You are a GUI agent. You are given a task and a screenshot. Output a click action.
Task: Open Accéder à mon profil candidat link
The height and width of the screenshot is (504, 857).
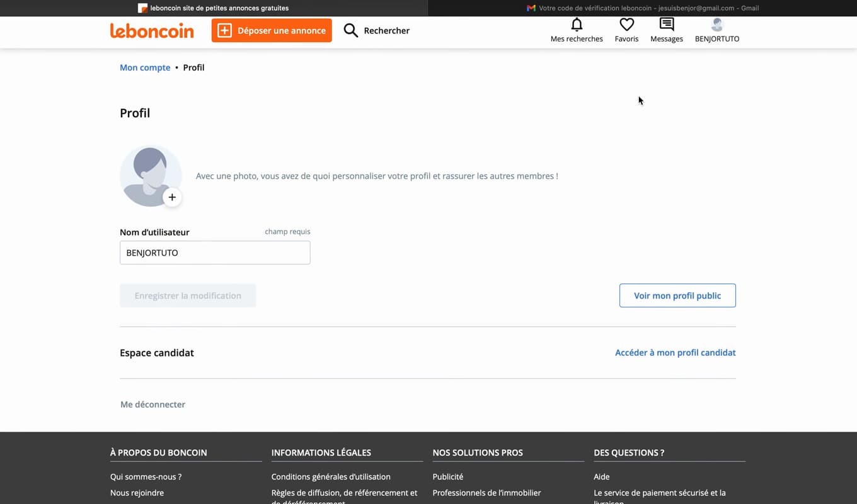[676, 353]
